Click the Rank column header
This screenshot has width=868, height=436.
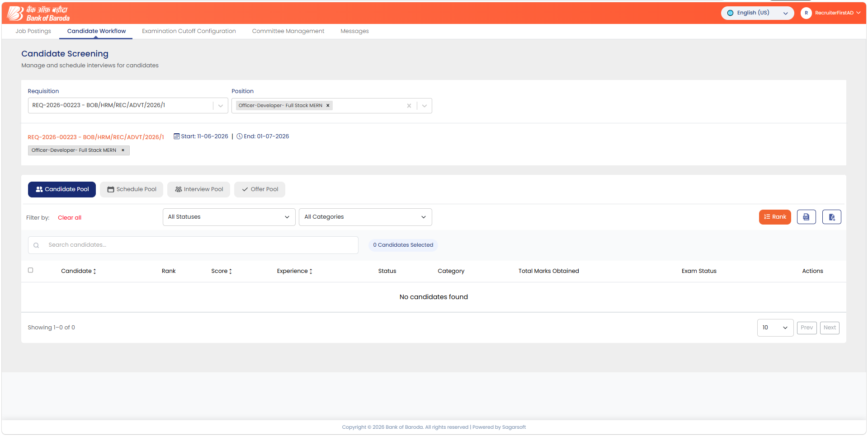(x=169, y=271)
